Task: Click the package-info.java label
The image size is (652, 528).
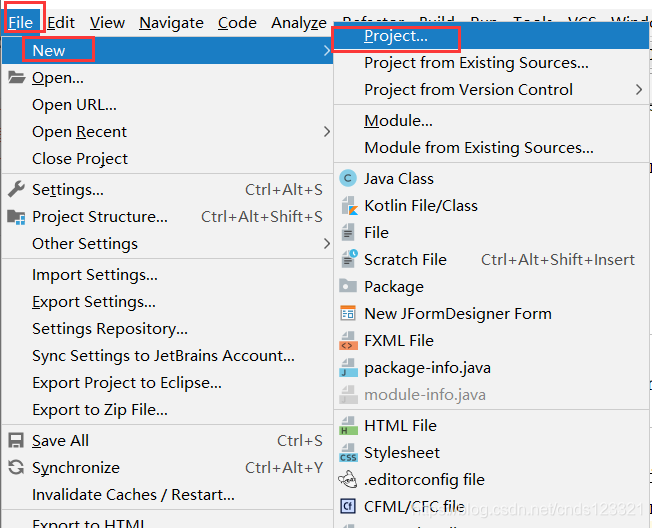Action: [427, 368]
